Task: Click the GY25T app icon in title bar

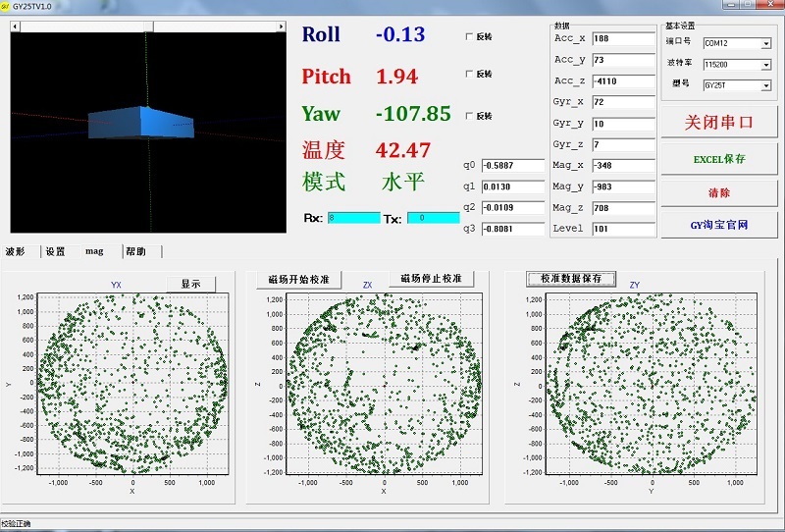Action: [6, 5]
